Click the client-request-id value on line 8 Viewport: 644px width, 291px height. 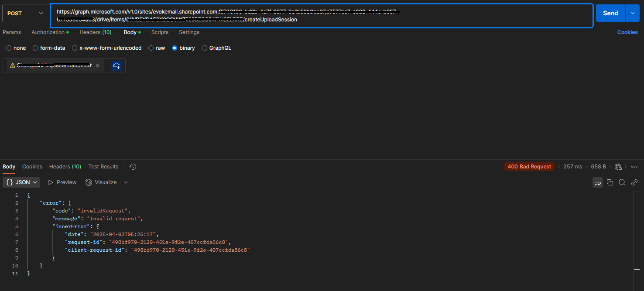[190, 250]
